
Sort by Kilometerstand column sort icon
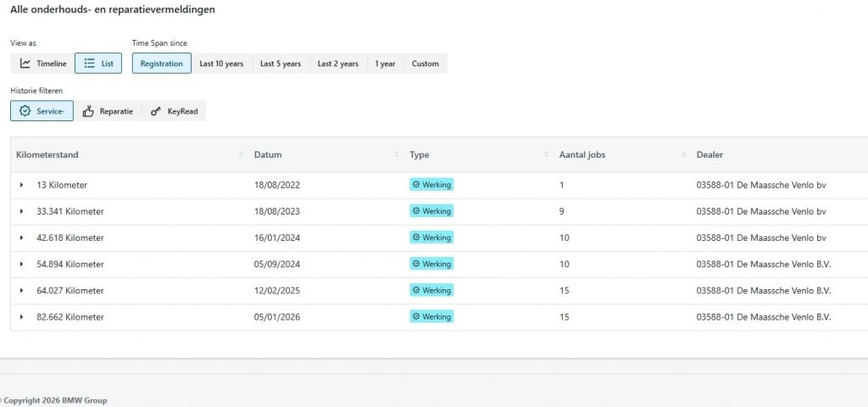coord(242,155)
